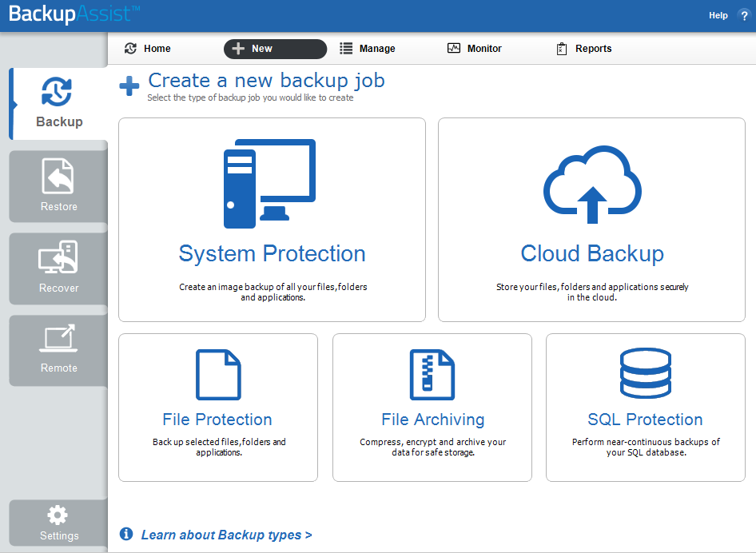Click the Help link in the header
The image size is (756, 553).
click(718, 15)
